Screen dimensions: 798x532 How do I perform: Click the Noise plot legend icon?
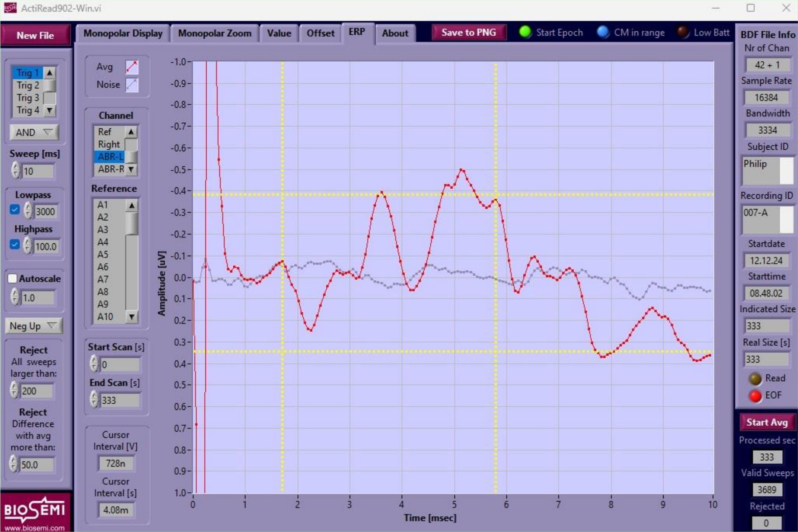[x=132, y=85]
